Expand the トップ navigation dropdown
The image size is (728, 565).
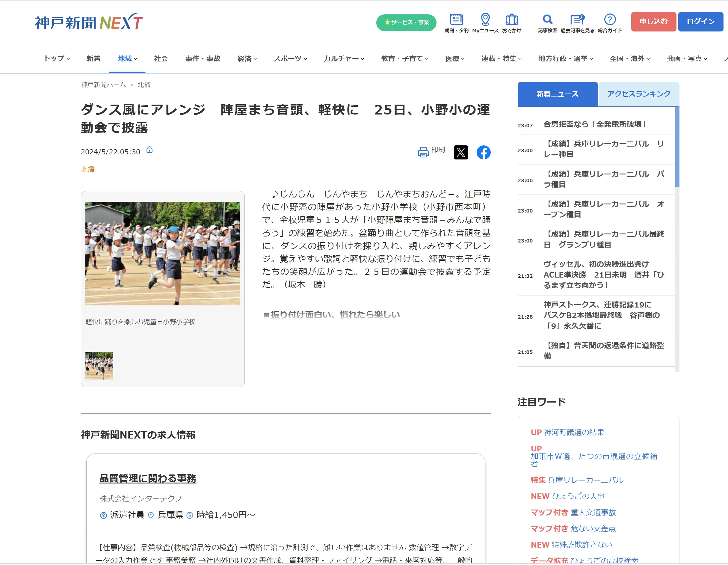pyautogui.click(x=57, y=59)
